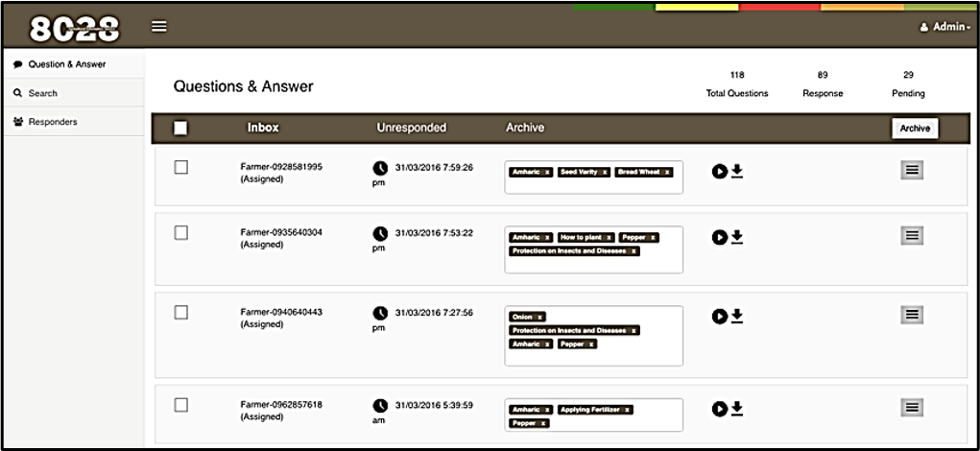Download audio for Farmer-0940640443
The image size is (980, 451).
click(737, 316)
